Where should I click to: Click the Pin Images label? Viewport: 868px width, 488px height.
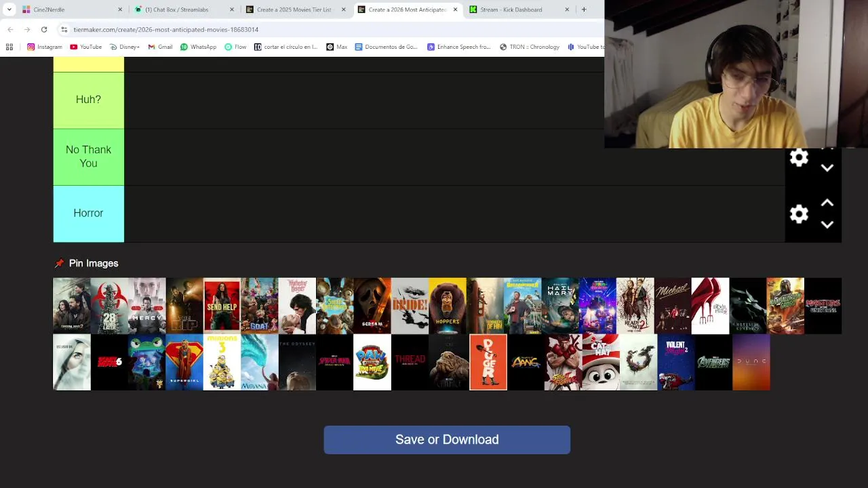(94, 263)
